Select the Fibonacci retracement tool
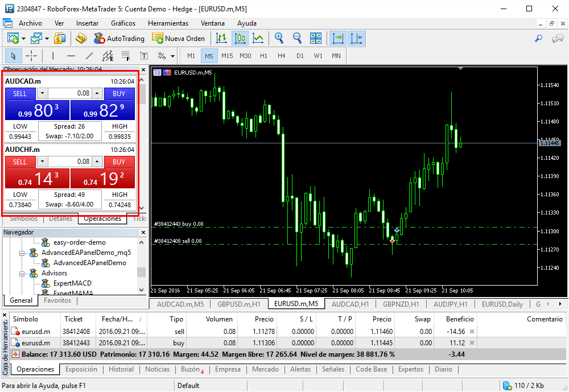 (126, 56)
